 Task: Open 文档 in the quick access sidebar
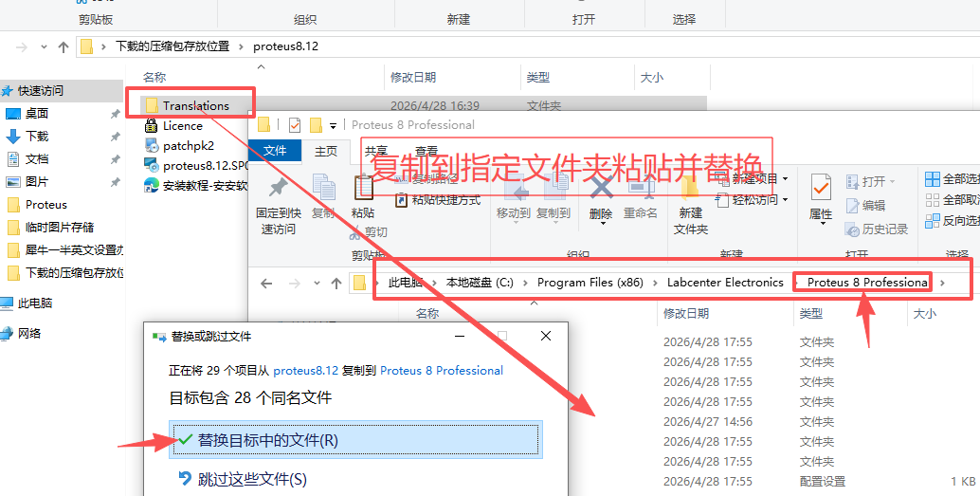point(27,159)
